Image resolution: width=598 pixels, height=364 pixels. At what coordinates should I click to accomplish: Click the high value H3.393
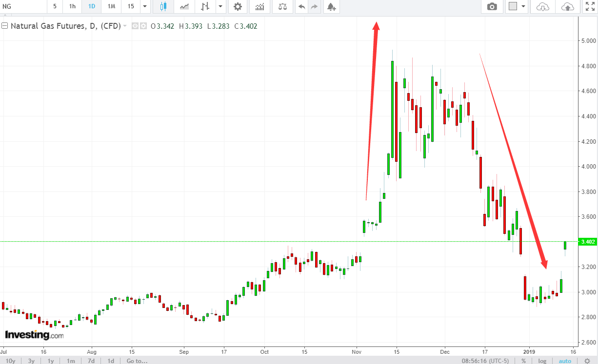click(191, 26)
